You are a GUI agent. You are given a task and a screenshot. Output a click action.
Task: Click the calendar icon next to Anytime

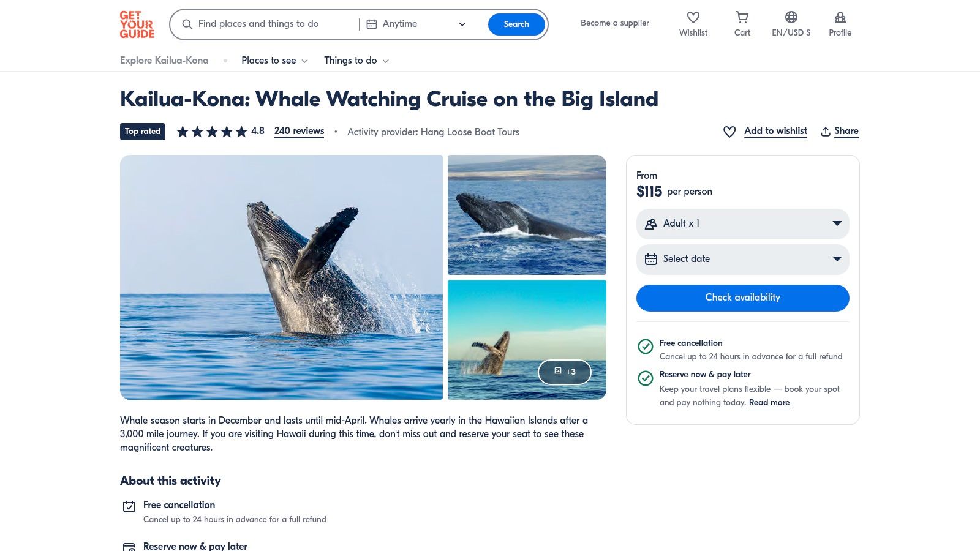pyautogui.click(x=372, y=24)
